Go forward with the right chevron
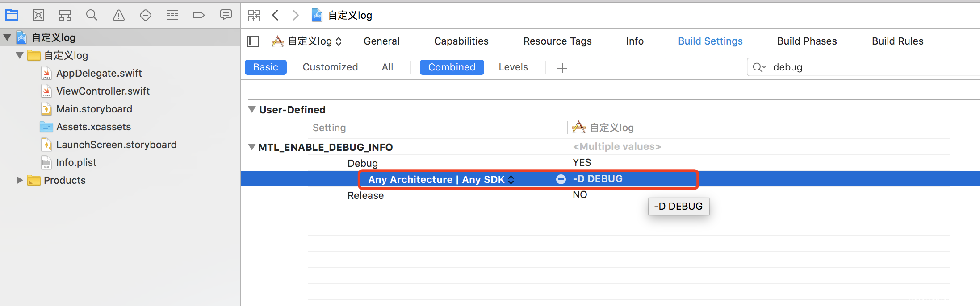The height and width of the screenshot is (306, 980). [x=295, y=15]
